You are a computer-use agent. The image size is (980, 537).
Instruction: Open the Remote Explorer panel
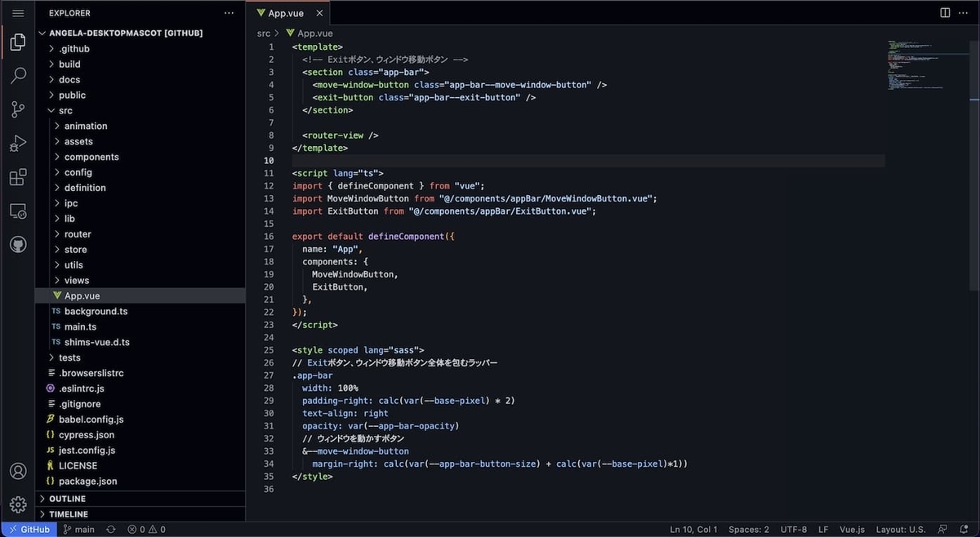click(17, 210)
